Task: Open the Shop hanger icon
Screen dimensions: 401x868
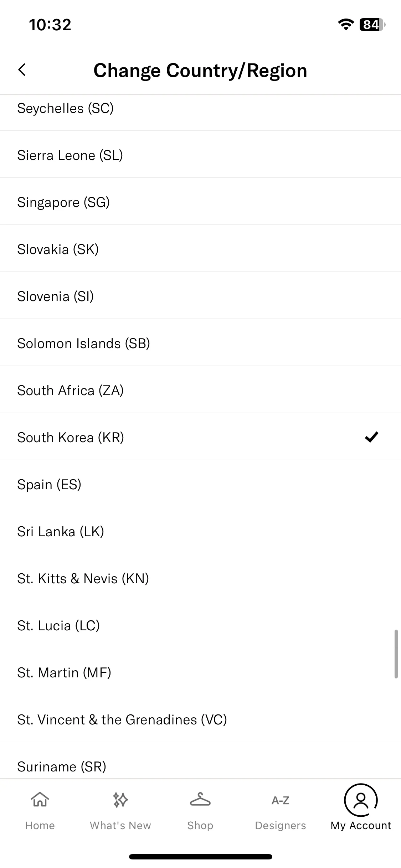Action: [200, 799]
